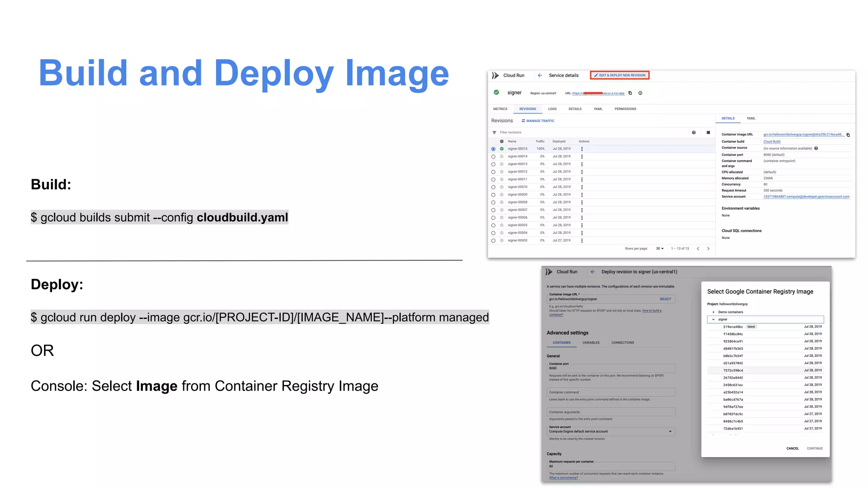This screenshot has height=488, width=868.
Task: Open column display options icon
Action: point(708,133)
